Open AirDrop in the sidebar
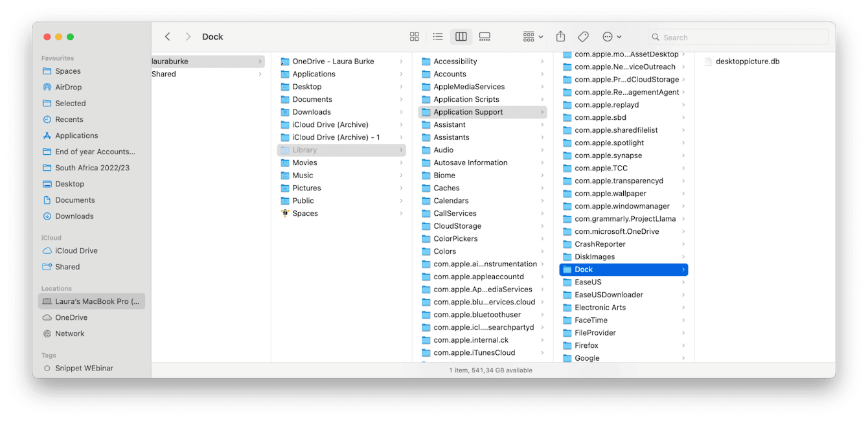The height and width of the screenshot is (421, 868). tap(68, 87)
